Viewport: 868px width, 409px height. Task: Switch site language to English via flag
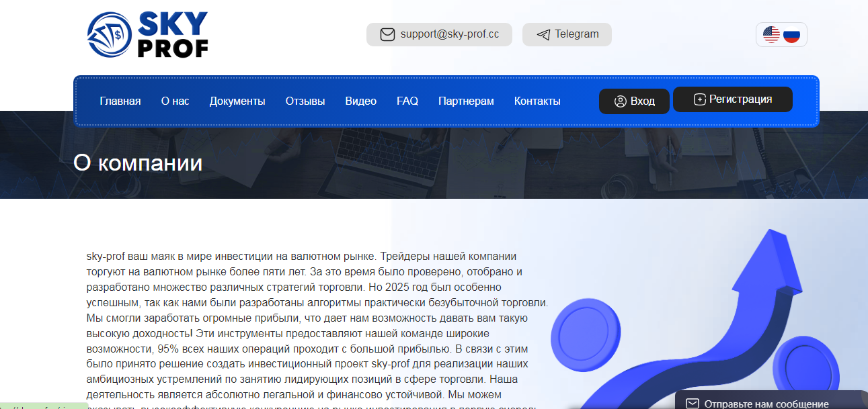tap(772, 34)
